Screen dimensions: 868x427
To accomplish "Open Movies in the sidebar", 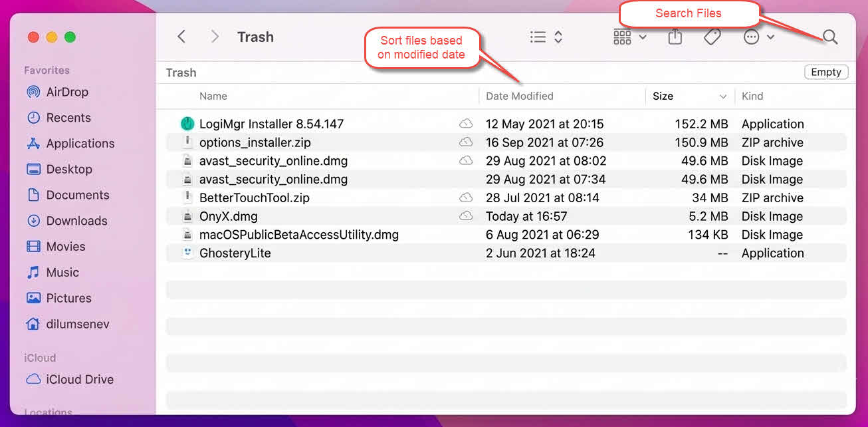I will (x=56, y=247).
